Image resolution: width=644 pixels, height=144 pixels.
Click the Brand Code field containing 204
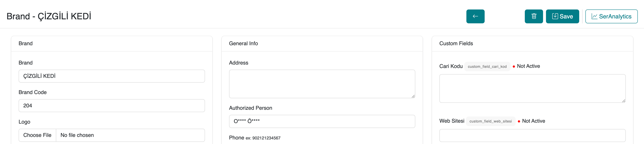point(112,106)
